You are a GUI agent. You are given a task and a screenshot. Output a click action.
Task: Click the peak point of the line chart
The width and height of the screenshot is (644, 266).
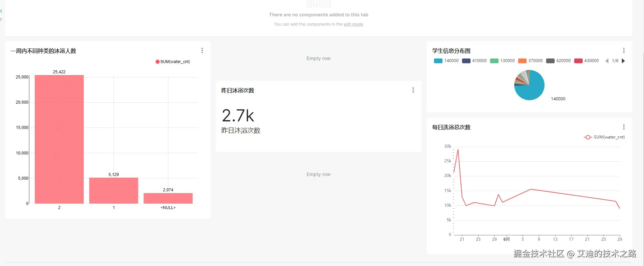pyautogui.click(x=458, y=149)
